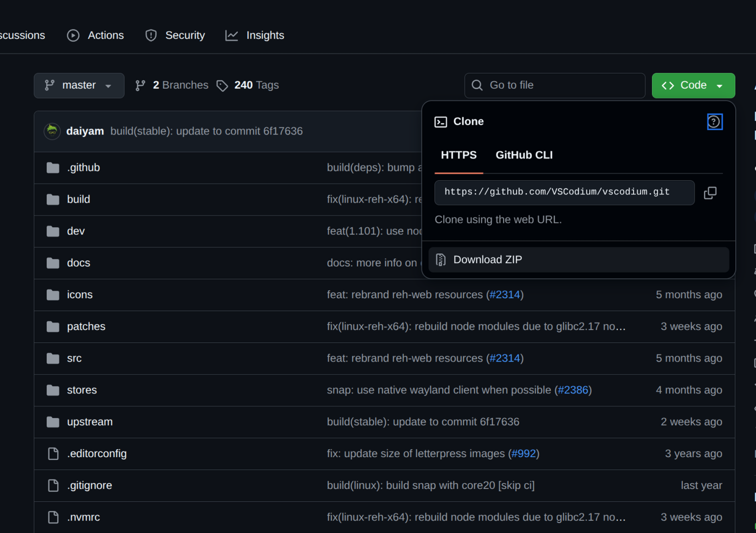Open pull request #2386 link
The height and width of the screenshot is (533, 756).
click(573, 390)
